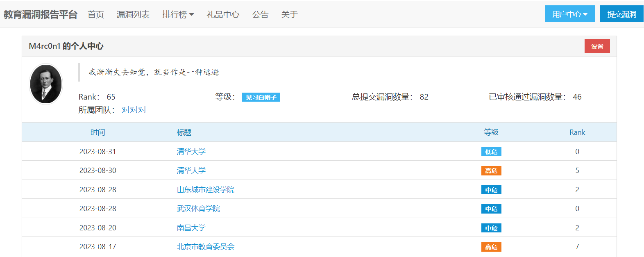Go to 首页 in the navigation bar

96,14
